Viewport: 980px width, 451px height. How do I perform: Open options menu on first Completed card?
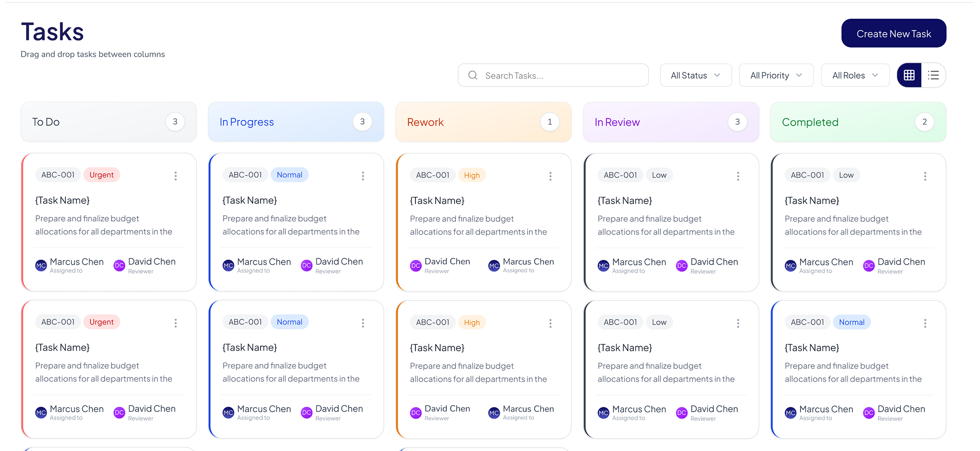click(925, 176)
